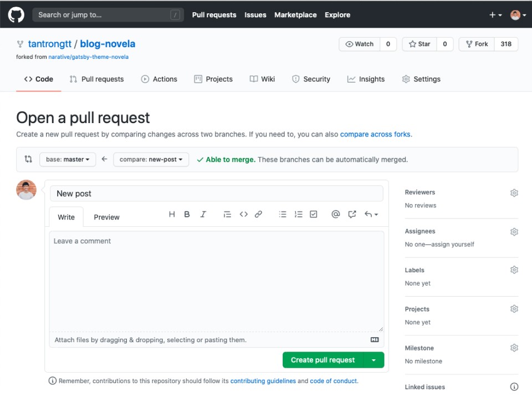Open the contributing guidelines link
Viewport: 532px width, 397px height.
[x=263, y=381]
